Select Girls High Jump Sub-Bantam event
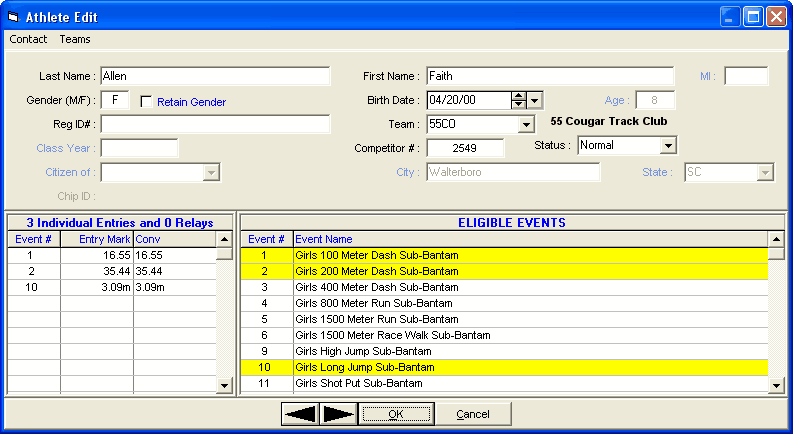This screenshot has height=434, width=793. pyautogui.click(x=504, y=352)
